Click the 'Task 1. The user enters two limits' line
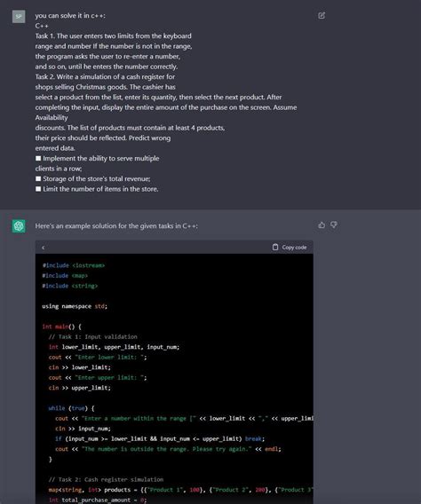 113,36
